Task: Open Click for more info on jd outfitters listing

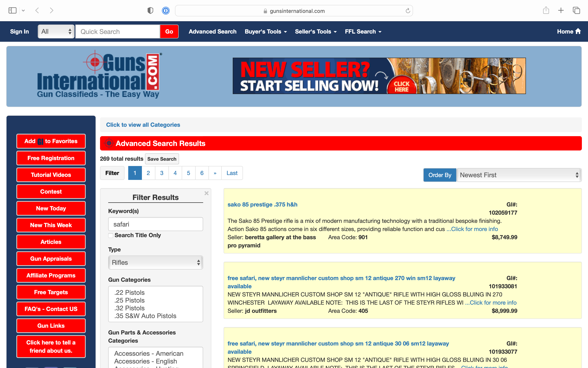Action: [491, 303]
